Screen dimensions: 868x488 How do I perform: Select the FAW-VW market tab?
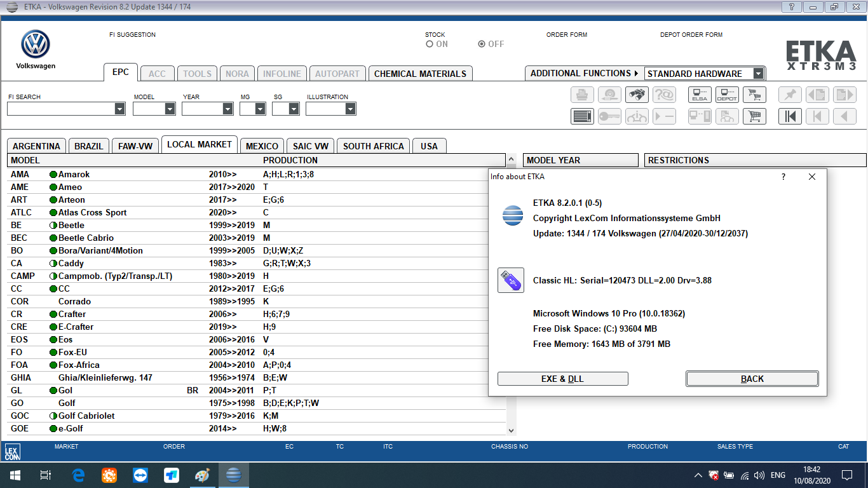click(135, 146)
